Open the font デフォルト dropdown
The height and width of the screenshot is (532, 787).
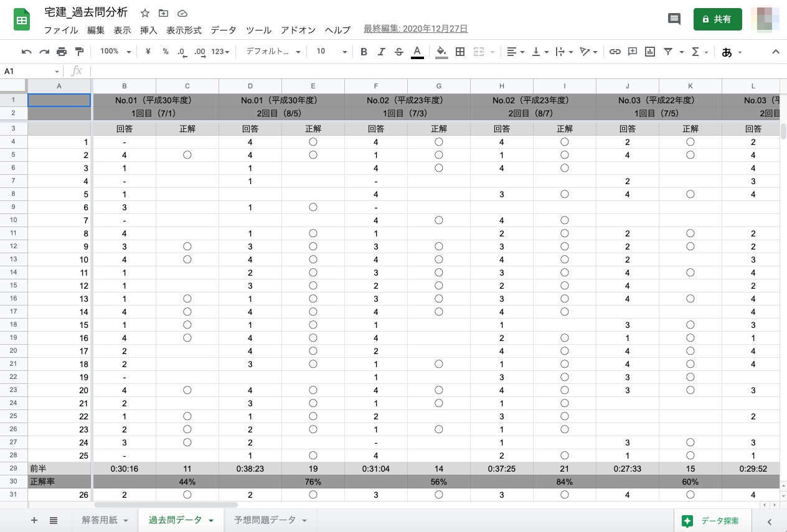[x=273, y=52]
